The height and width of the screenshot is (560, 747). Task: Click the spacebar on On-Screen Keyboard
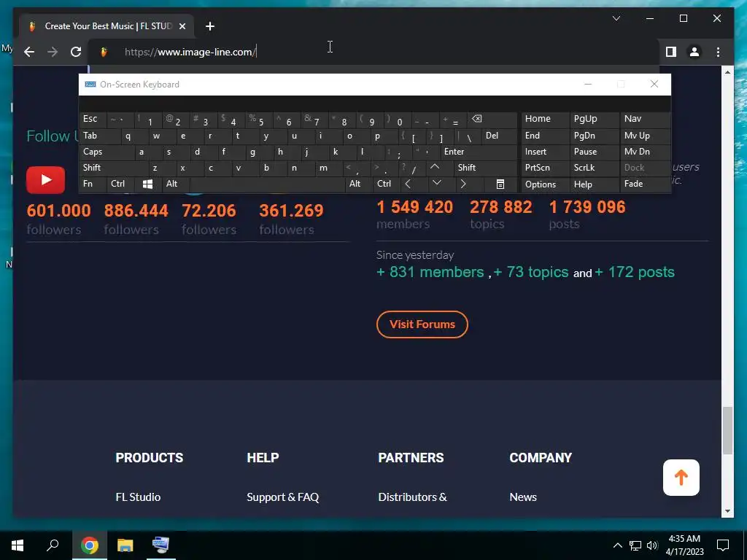pyautogui.click(x=267, y=184)
